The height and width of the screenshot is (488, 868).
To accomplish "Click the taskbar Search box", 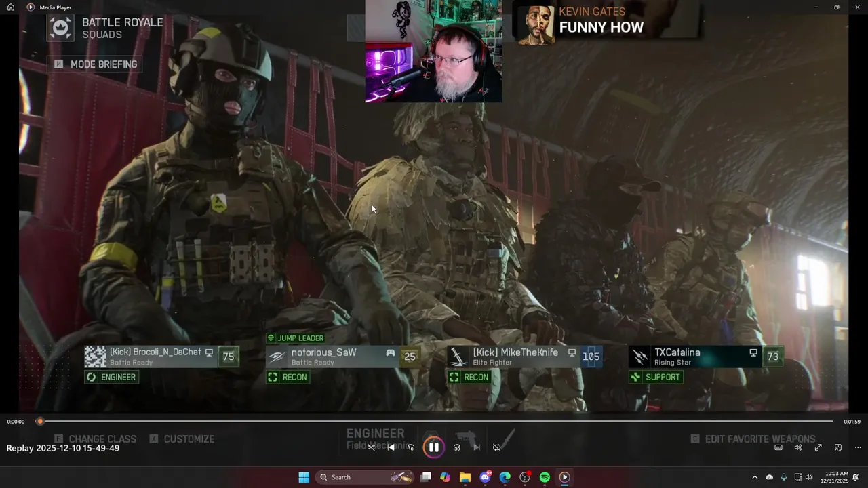I will [x=366, y=477].
